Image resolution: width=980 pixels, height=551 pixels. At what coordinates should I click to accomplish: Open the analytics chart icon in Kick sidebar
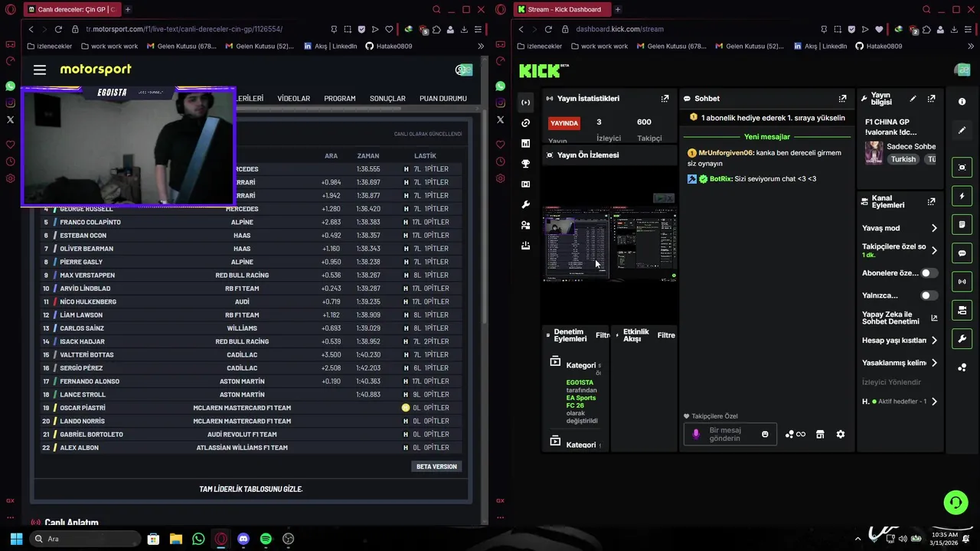(x=525, y=143)
